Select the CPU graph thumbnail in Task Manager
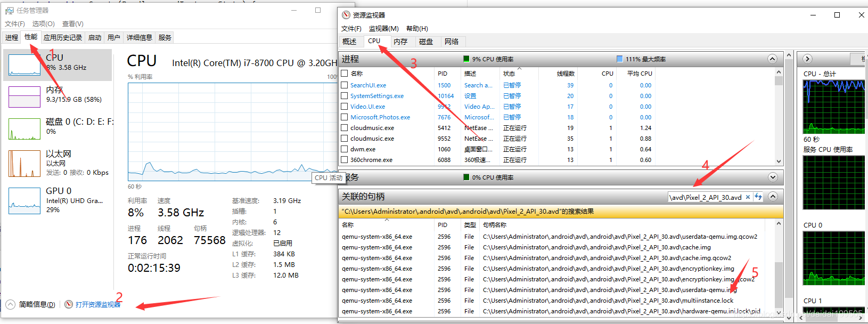The width and height of the screenshot is (868, 324). pyautogui.click(x=24, y=64)
